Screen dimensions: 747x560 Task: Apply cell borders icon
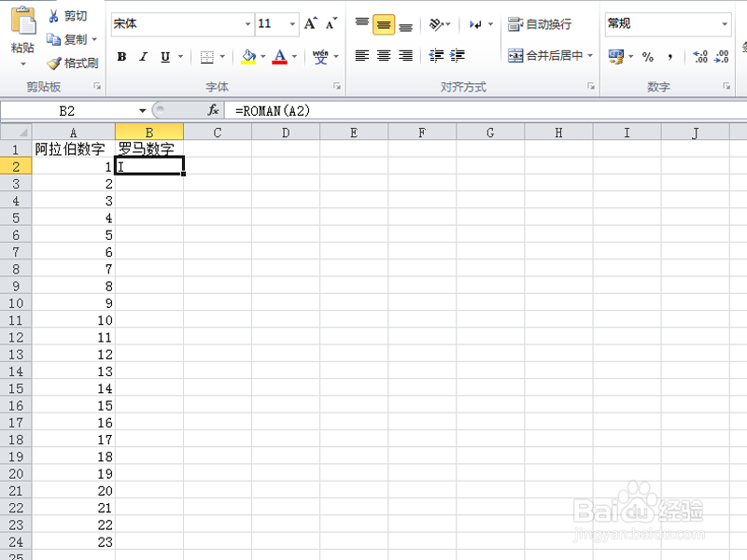[x=206, y=57]
